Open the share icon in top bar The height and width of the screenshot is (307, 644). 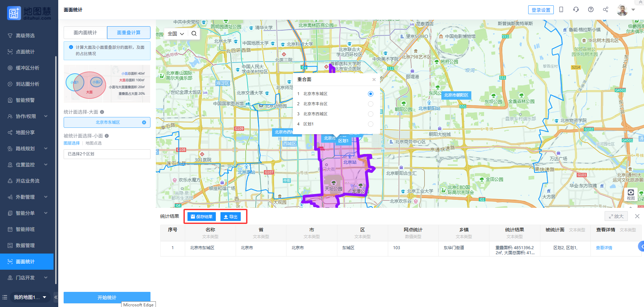(605, 10)
